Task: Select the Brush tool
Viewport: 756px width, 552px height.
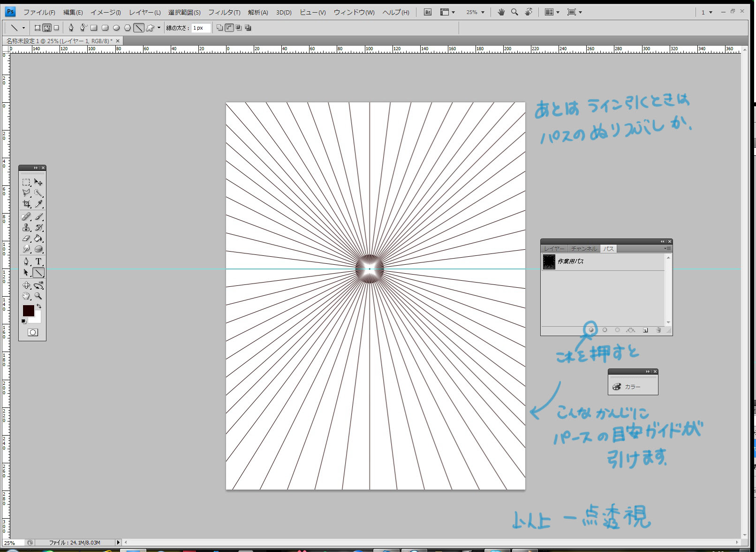Action: 38,216
